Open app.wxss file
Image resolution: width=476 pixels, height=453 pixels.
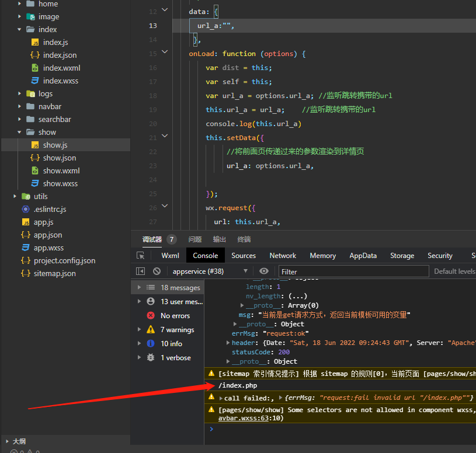48,248
